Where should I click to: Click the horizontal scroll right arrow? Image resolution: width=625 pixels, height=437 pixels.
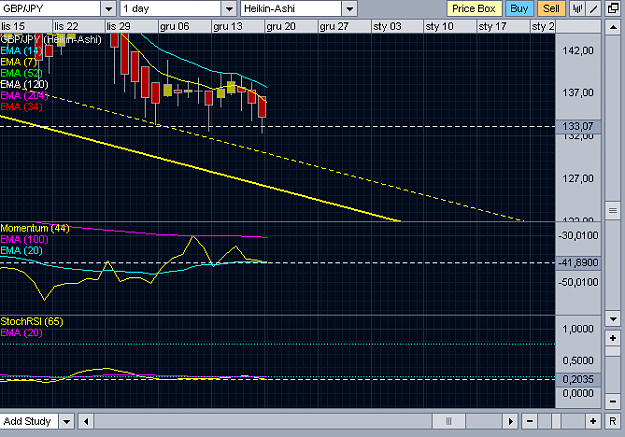tap(510, 421)
